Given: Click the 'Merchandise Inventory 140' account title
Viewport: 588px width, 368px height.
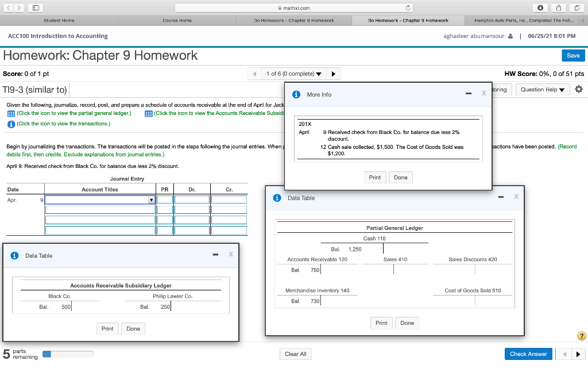Looking at the screenshot, I should click(x=317, y=290).
